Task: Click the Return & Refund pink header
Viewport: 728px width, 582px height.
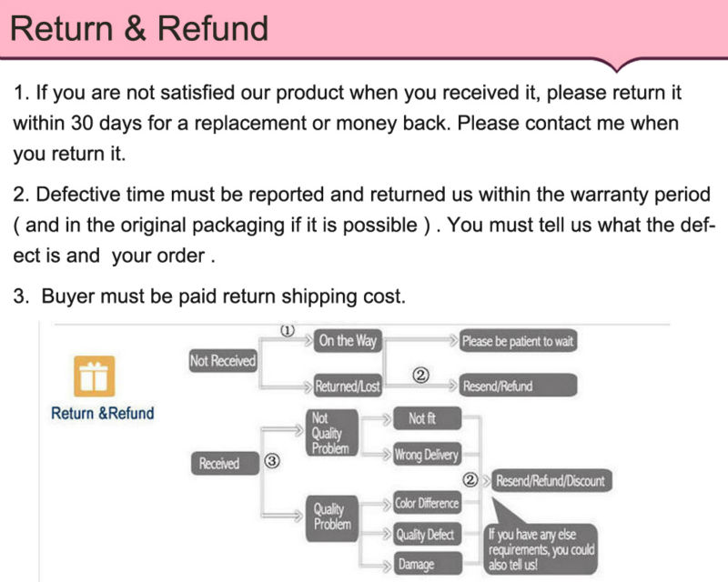Action: point(139,28)
